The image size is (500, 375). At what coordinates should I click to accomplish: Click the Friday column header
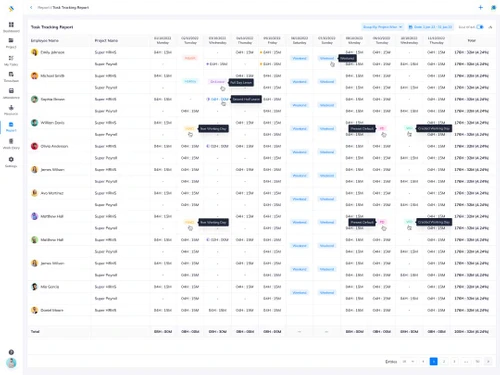[272, 40]
